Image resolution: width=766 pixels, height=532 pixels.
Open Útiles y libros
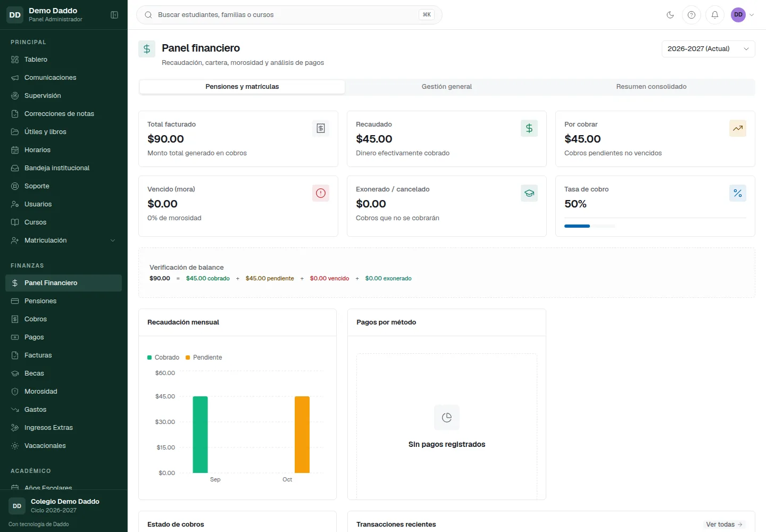click(x=64, y=132)
